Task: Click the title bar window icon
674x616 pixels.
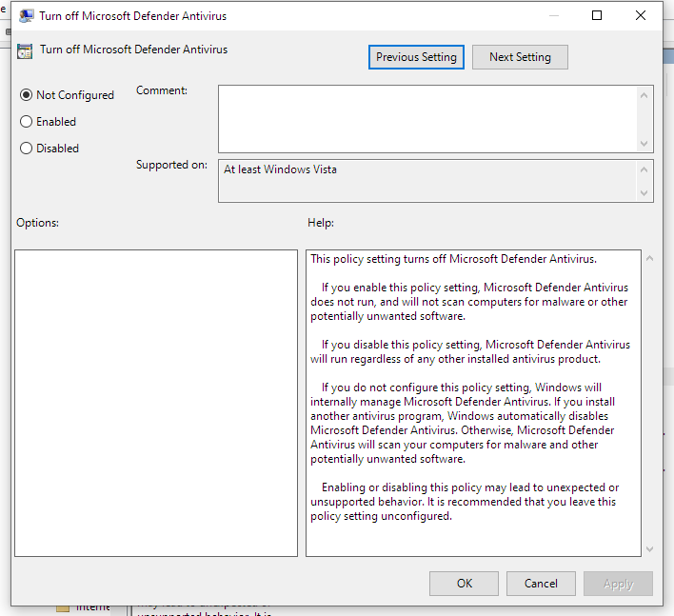Action: click(x=27, y=16)
